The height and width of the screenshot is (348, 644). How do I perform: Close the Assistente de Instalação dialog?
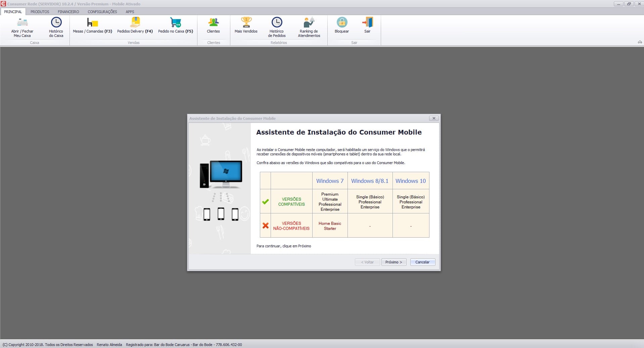(434, 118)
